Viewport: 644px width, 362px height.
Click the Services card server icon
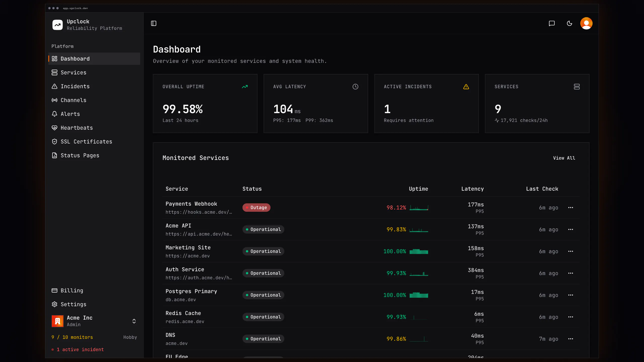(x=577, y=87)
